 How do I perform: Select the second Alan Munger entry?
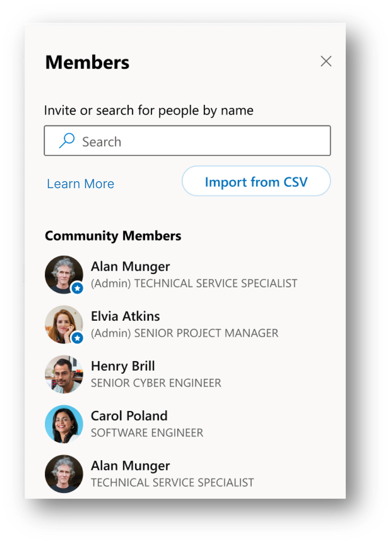coord(130,466)
